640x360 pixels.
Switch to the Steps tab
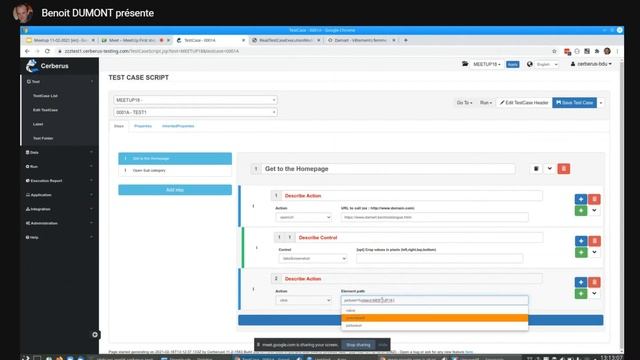pyautogui.click(x=119, y=126)
